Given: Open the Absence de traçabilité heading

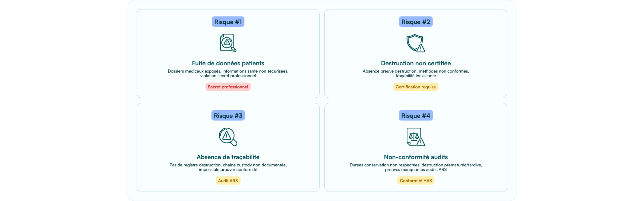Looking at the screenshot, I should 228,157.
